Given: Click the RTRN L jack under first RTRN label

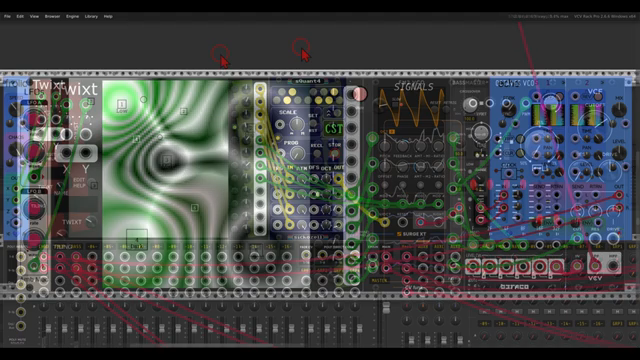Looking at the screenshot, I should (556, 196).
